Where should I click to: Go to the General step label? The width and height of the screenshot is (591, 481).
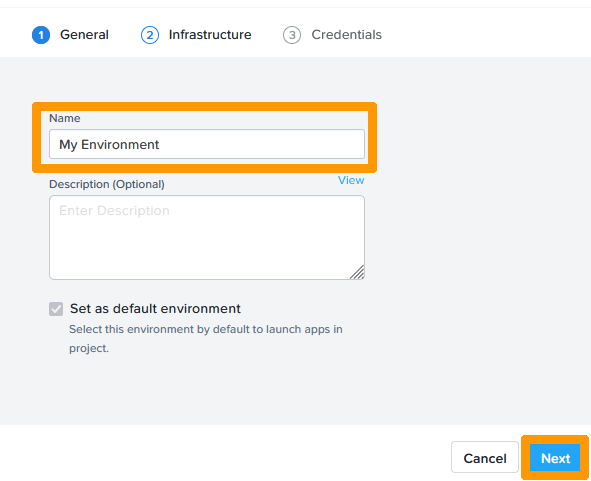click(x=84, y=35)
